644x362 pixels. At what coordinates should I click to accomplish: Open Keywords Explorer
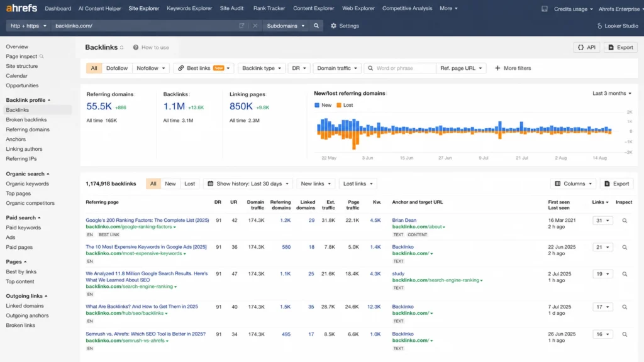pos(189,8)
